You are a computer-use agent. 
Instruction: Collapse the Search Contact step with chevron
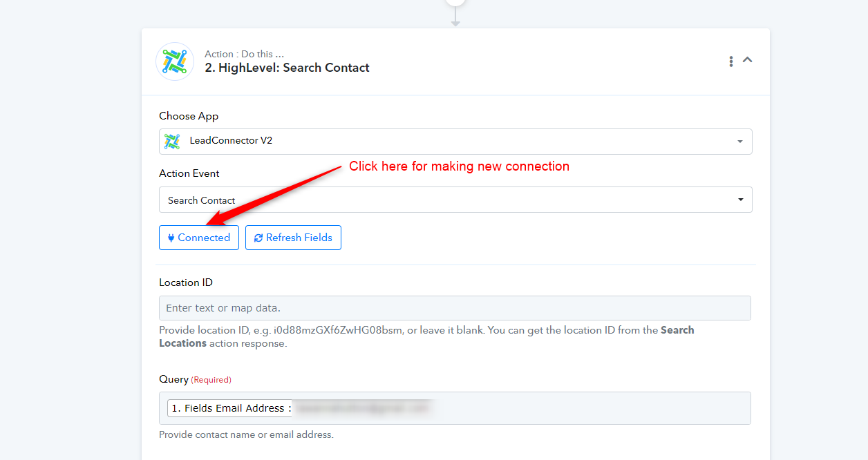pyautogui.click(x=747, y=60)
